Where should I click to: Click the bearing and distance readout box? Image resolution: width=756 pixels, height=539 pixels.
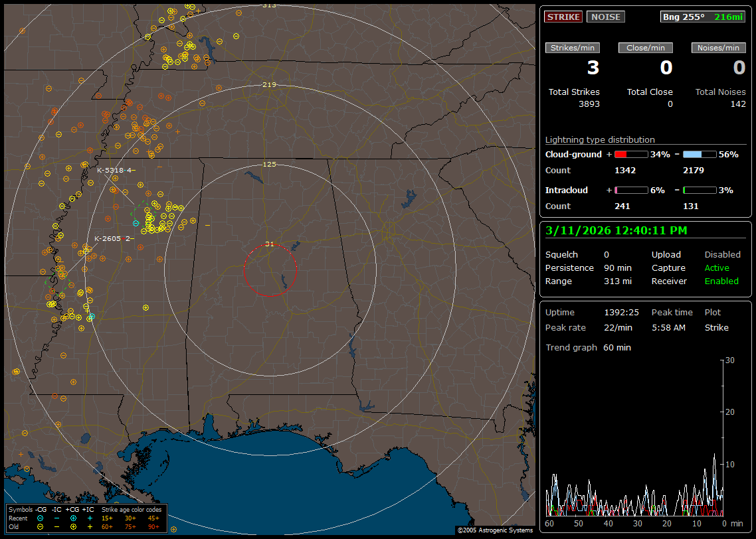(703, 17)
